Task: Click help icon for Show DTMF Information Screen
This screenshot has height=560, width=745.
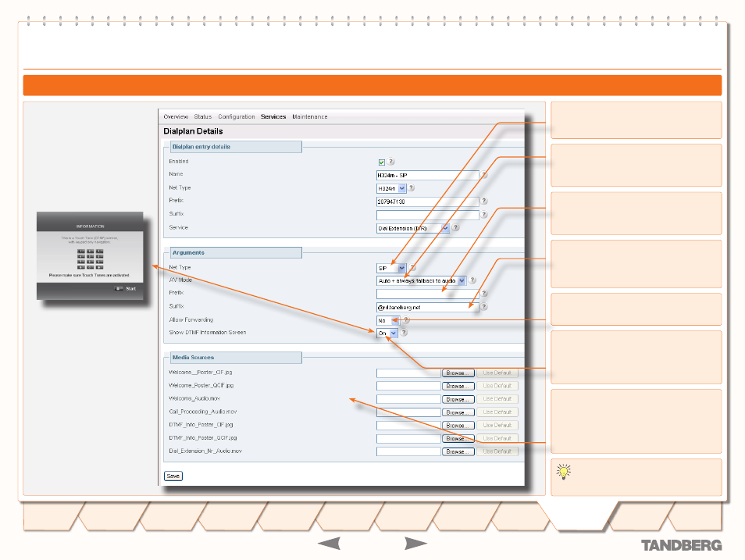Action: (404, 332)
